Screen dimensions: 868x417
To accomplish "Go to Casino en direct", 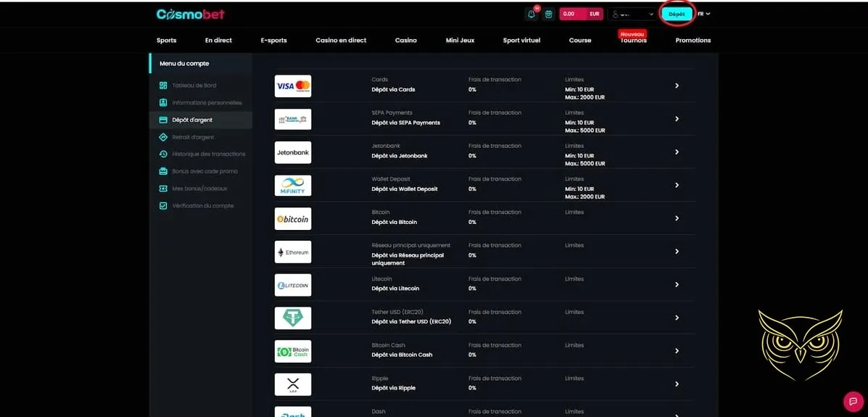I will [x=341, y=41].
